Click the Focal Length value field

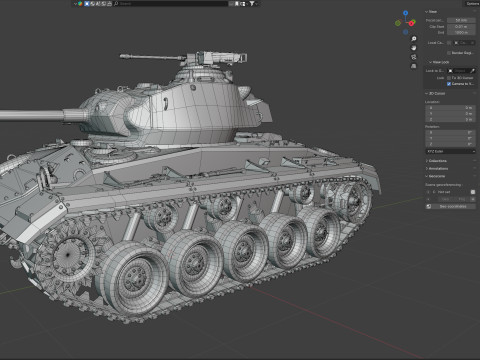(461, 20)
